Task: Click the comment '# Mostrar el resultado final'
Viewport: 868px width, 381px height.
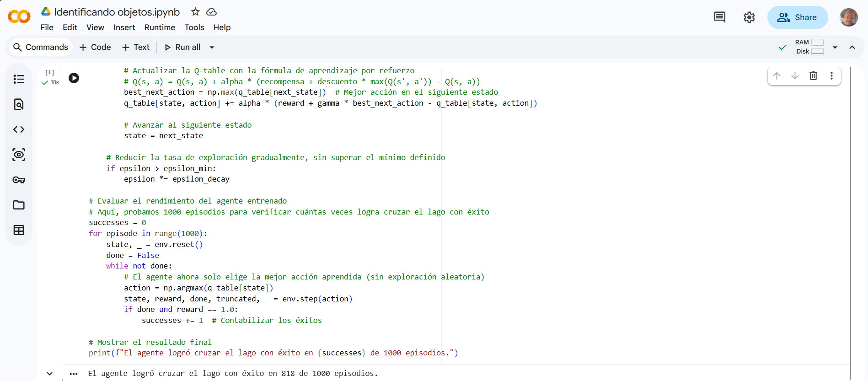Action: point(150,342)
